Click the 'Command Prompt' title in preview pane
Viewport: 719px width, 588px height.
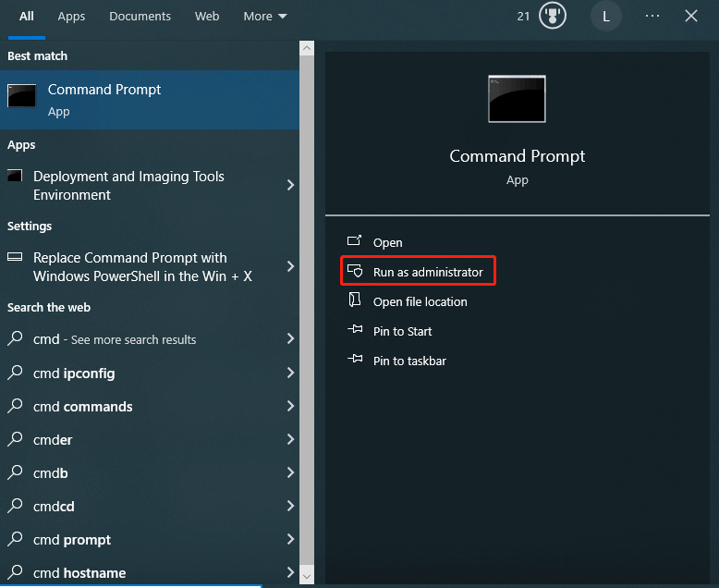517,156
